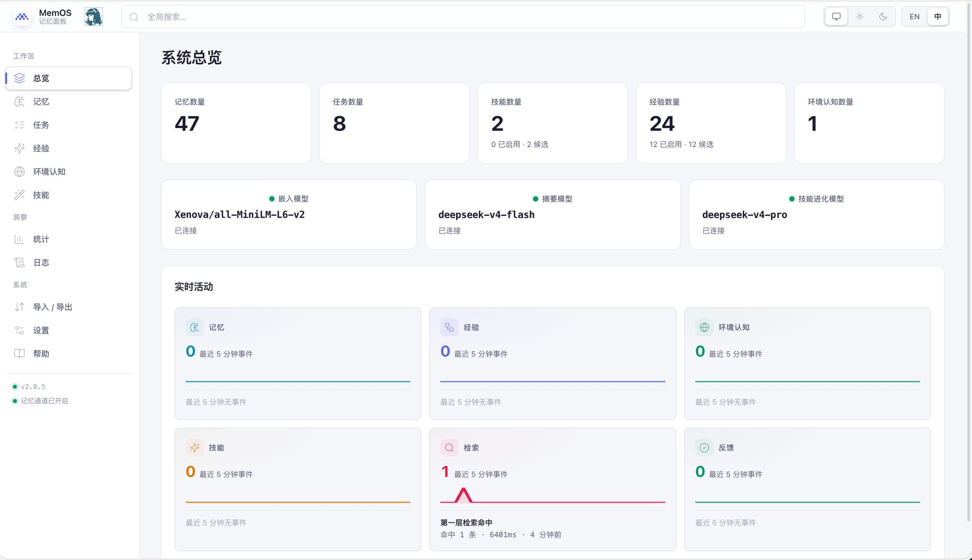Image resolution: width=972 pixels, height=560 pixels.
Task: Open 设置 under 系统
Action: (68, 330)
